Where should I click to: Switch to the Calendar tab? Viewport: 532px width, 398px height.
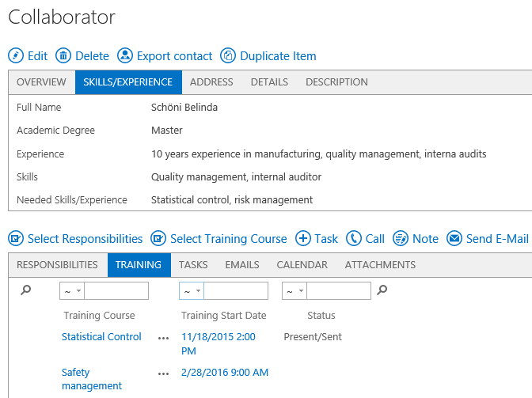click(302, 265)
